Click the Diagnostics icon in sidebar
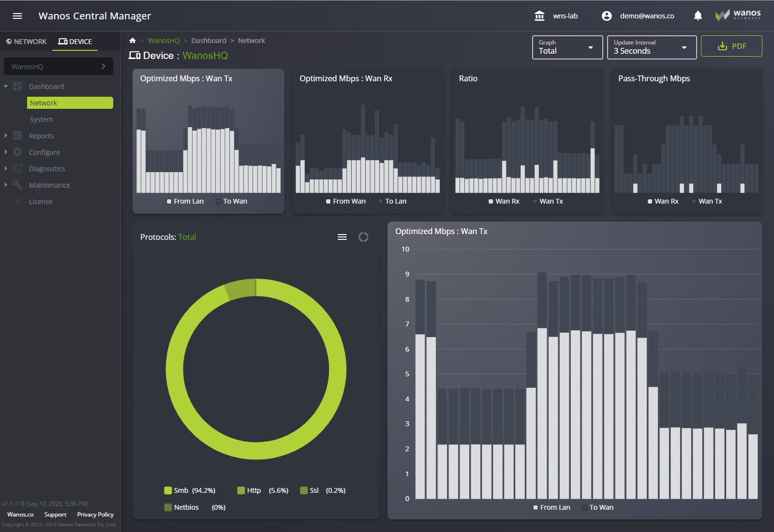 [x=17, y=168]
